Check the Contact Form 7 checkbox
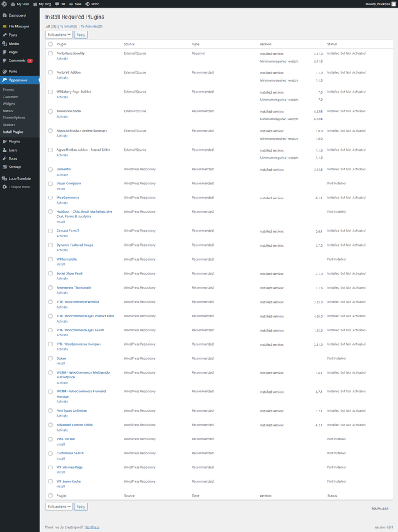The width and height of the screenshot is (398, 532). (x=51, y=231)
